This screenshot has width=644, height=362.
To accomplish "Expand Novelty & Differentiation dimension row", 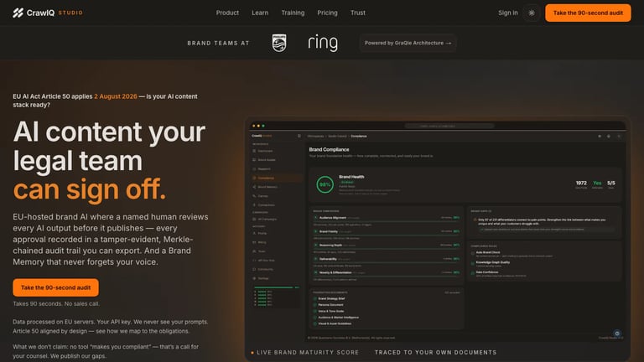I will [386, 272].
